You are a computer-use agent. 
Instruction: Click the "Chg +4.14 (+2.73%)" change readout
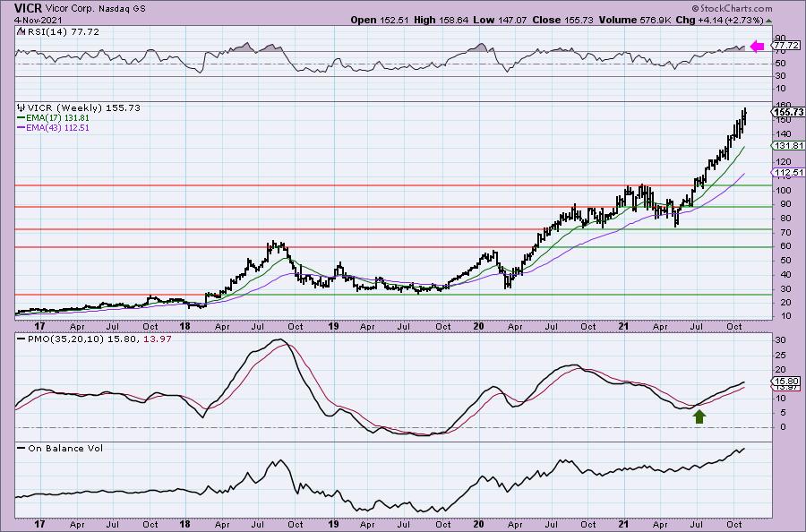pos(719,20)
